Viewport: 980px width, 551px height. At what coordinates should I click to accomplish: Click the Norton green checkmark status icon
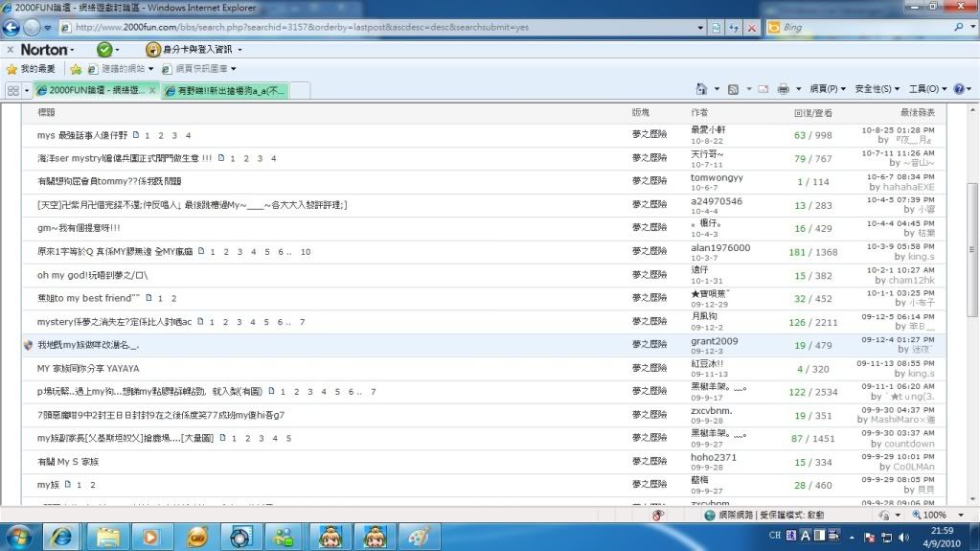pos(104,49)
